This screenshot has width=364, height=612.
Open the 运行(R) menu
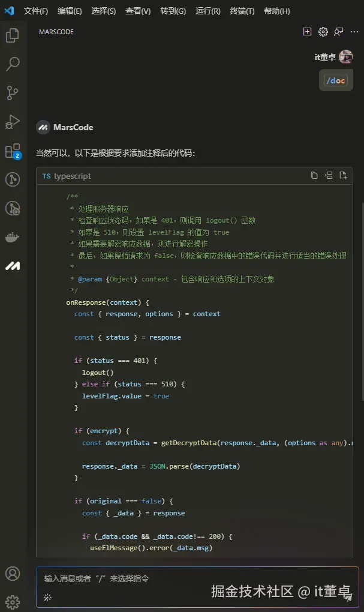(207, 11)
